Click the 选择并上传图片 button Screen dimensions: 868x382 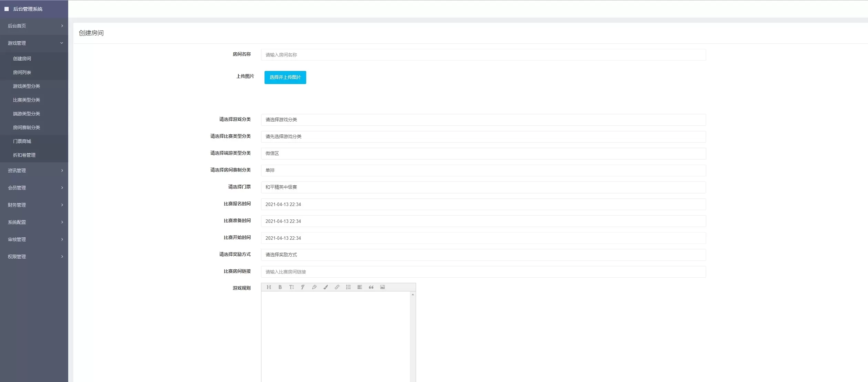pyautogui.click(x=285, y=78)
